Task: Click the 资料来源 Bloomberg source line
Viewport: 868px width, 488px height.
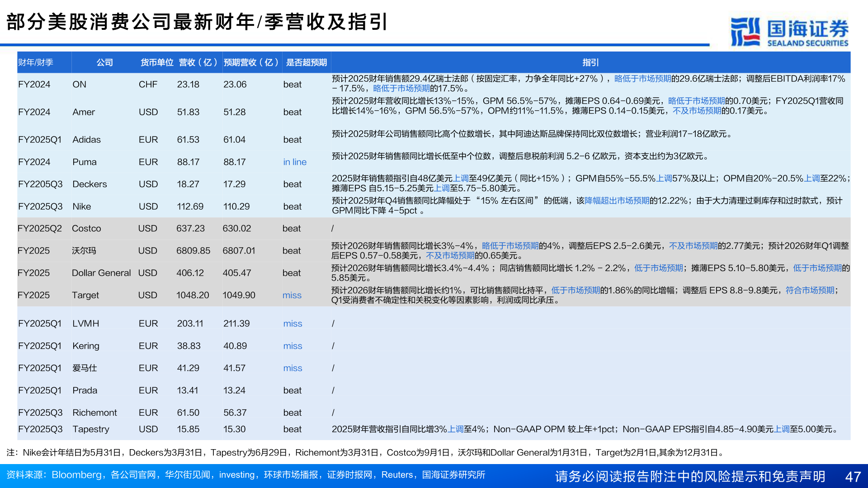Action: coord(246,475)
